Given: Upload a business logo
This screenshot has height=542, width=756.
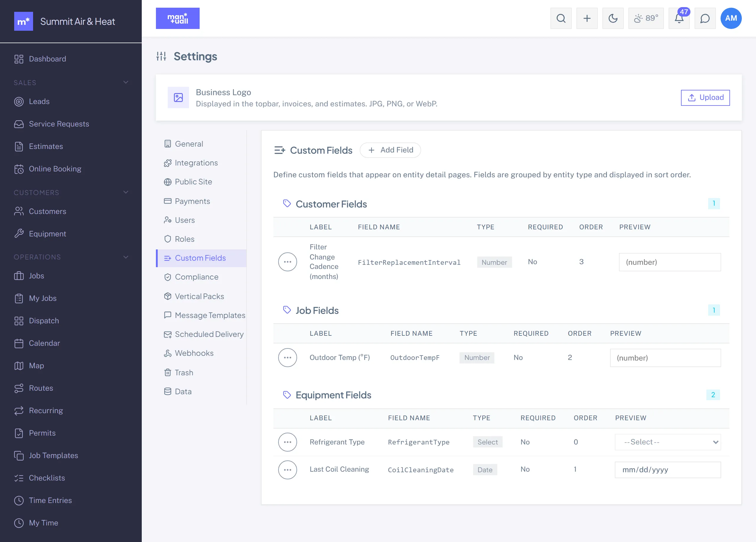Looking at the screenshot, I should (705, 98).
